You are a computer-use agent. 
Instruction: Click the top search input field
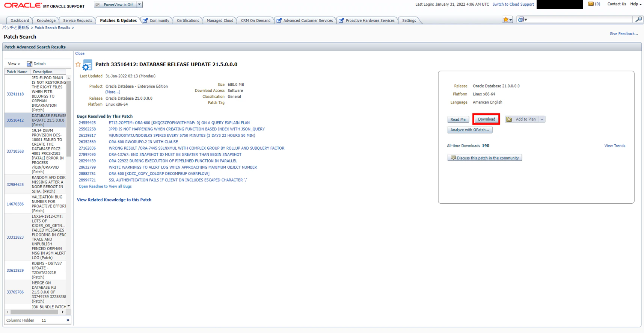point(581,19)
